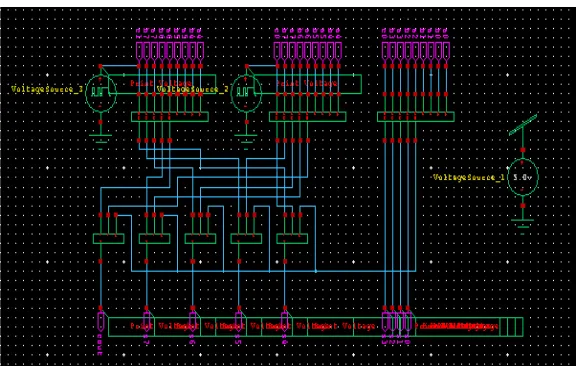The image size is (582, 366).
Task: Select the S4 output port
Action: pos(285,321)
